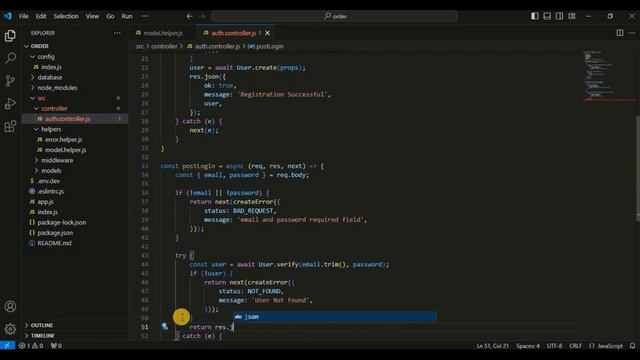The image size is (640, 360).
Task: Open editor More Actions ellipsis
Action: point(632,33)
